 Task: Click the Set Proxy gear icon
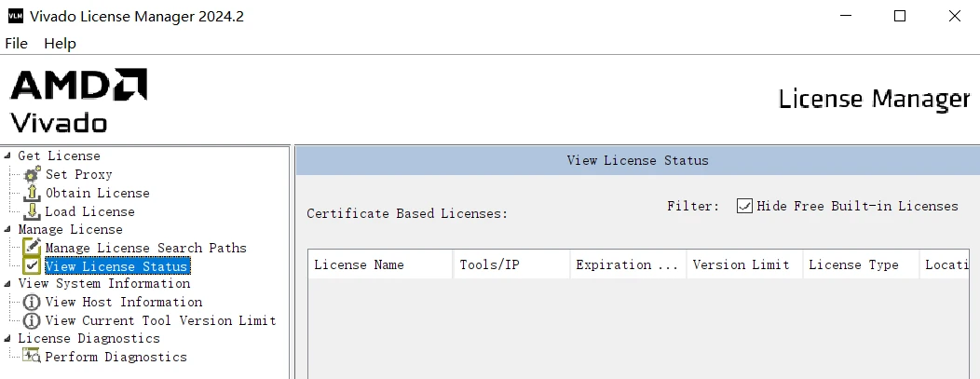click(33, 174)
